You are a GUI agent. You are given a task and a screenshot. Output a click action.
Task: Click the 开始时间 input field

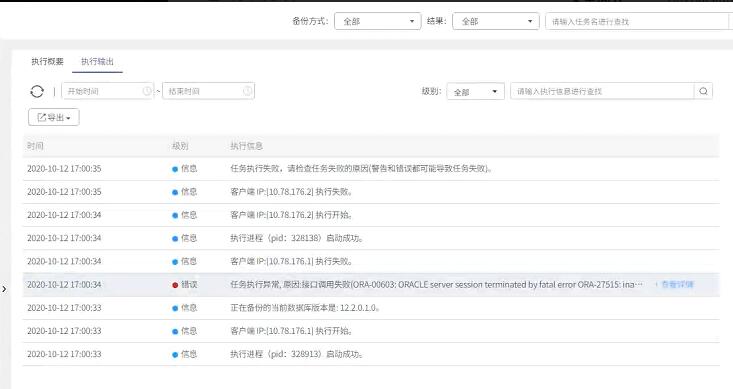107,91
